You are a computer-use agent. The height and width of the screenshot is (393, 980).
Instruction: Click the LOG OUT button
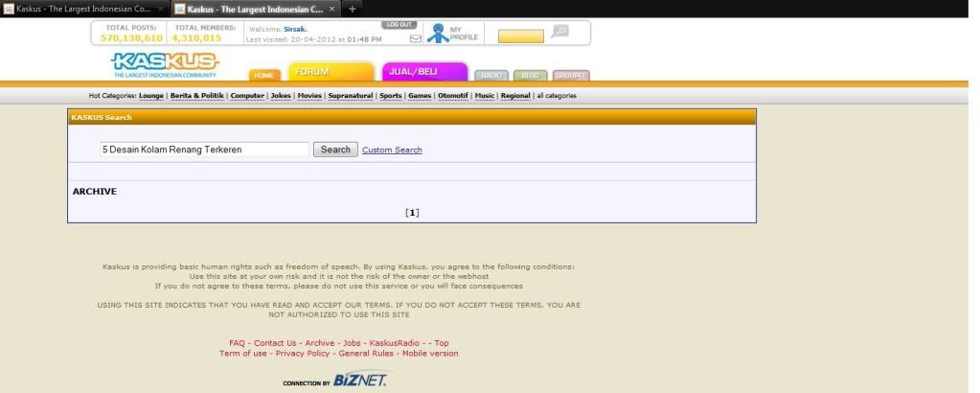[x=399, y=24]
